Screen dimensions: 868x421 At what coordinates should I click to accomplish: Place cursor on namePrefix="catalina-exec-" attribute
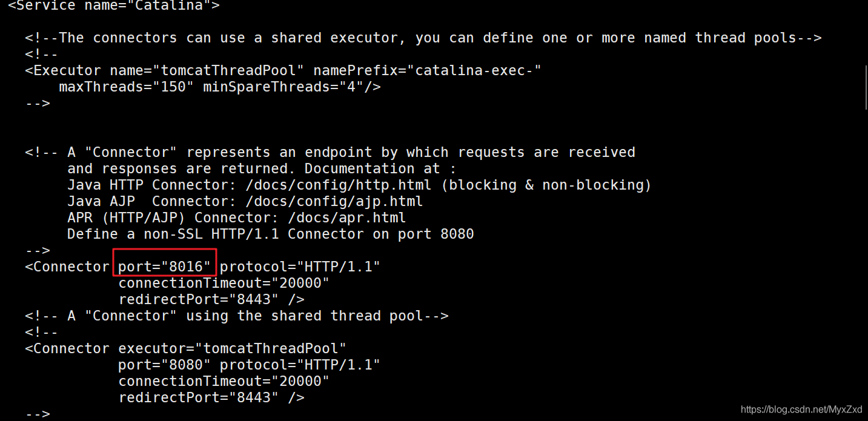coord(427,70)
